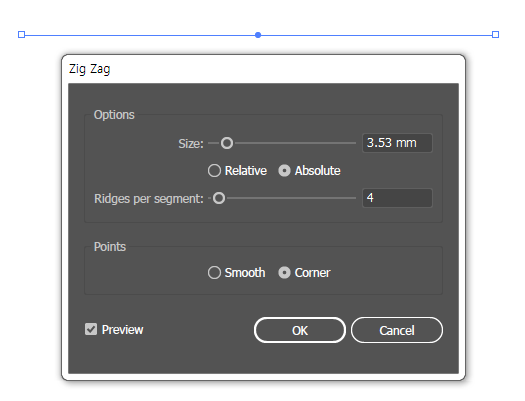Click in the Size value field

point(397,143)
